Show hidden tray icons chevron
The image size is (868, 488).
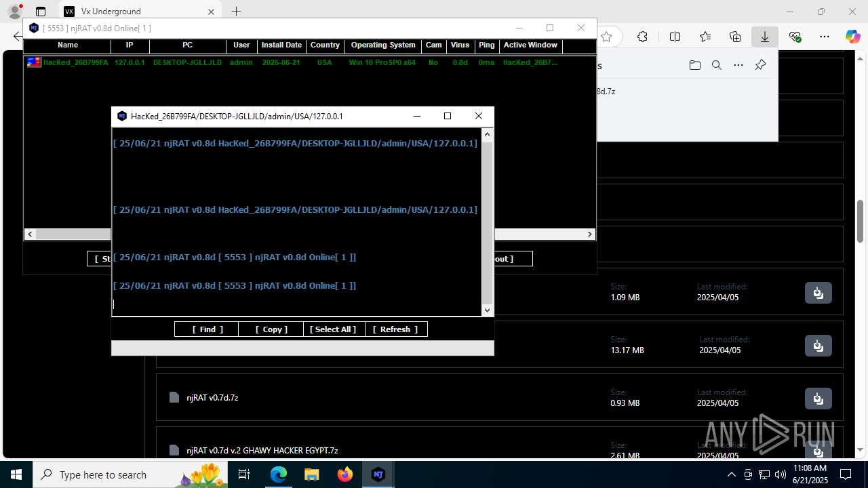click(x=732, y=474)
